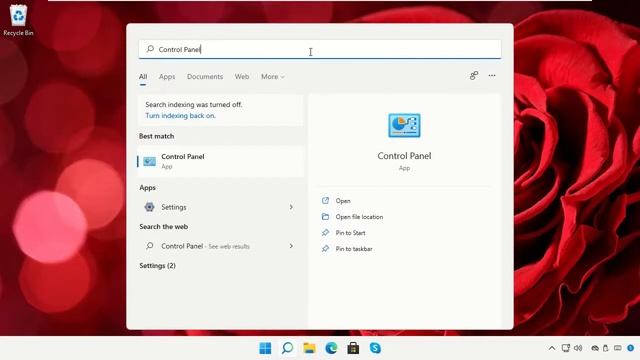Viewport: 640px width, 360px height.
Task: Expand the More filter dropdown
Action: pos(273,77)
